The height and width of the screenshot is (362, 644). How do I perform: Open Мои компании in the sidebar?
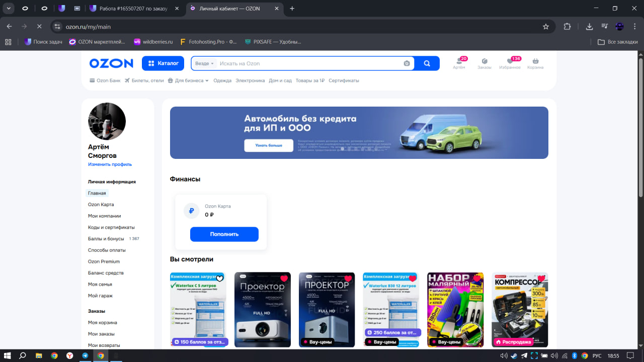pos(104,216)
